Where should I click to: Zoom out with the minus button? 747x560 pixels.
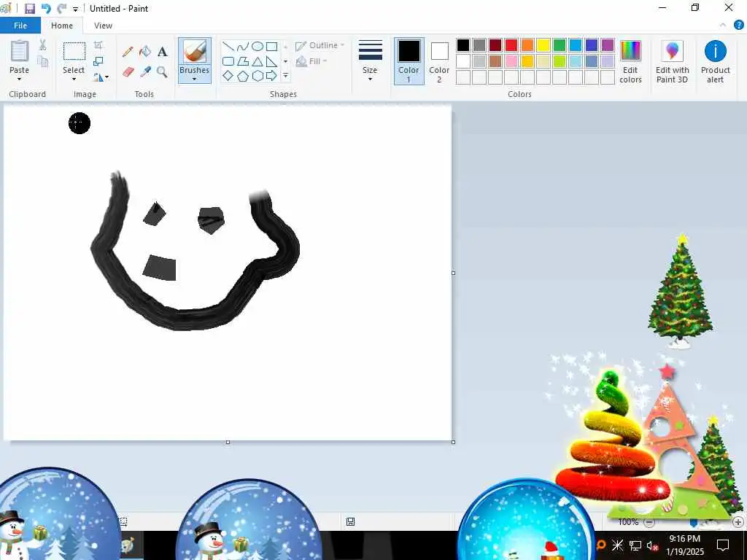click(x=649, y=522)
